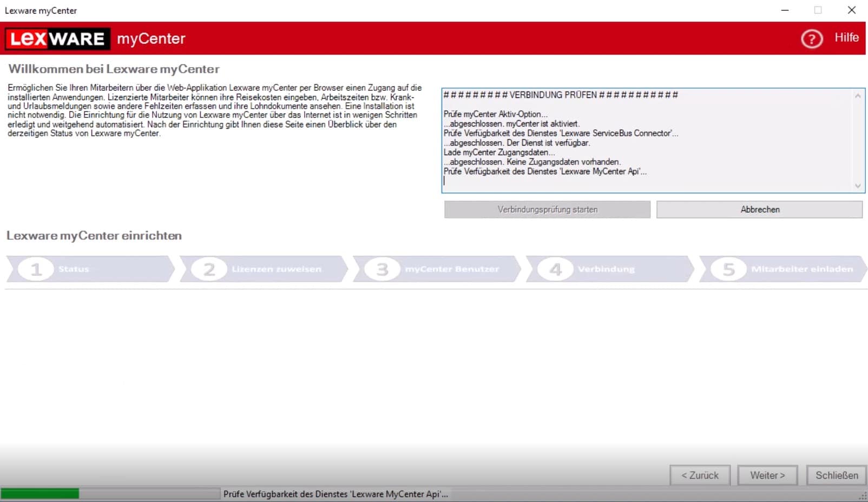This screenshot has height=502, width=868.
Task: Click log line 'Prüfe myCenter Aktiv-Option...'
Action: pos(496,114)
